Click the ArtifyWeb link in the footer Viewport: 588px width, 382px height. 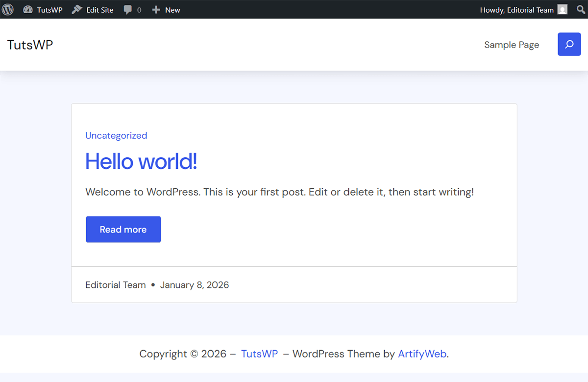[x=422, y=354]
